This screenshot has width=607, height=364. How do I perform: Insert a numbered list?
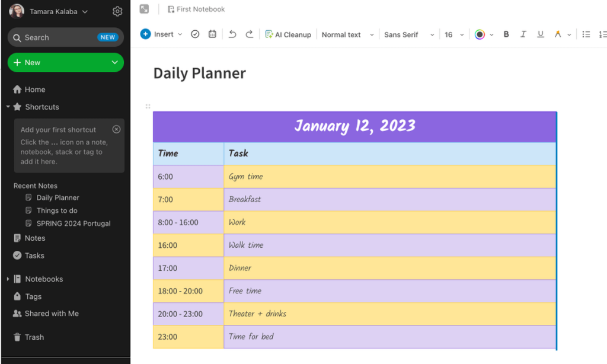(x=602, y=34)
